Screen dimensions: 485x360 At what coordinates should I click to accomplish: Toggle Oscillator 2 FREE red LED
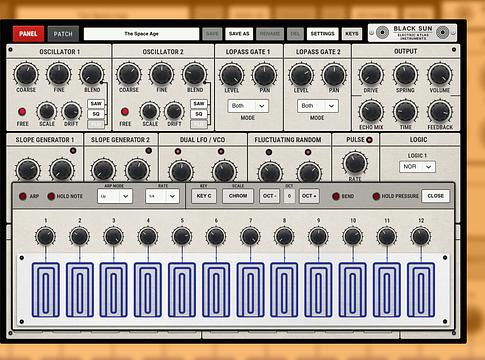tap(125, 112)
